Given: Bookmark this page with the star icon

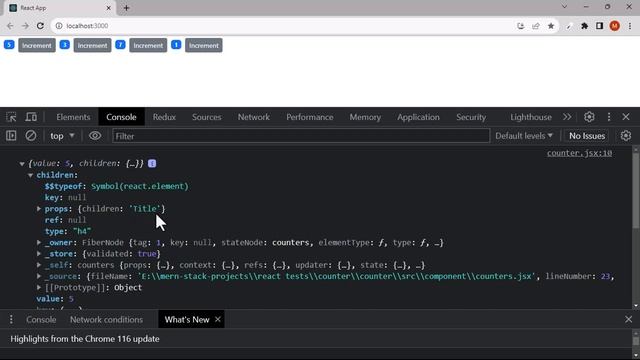Looking at the screenshot, I should click(x=551, y=26).
